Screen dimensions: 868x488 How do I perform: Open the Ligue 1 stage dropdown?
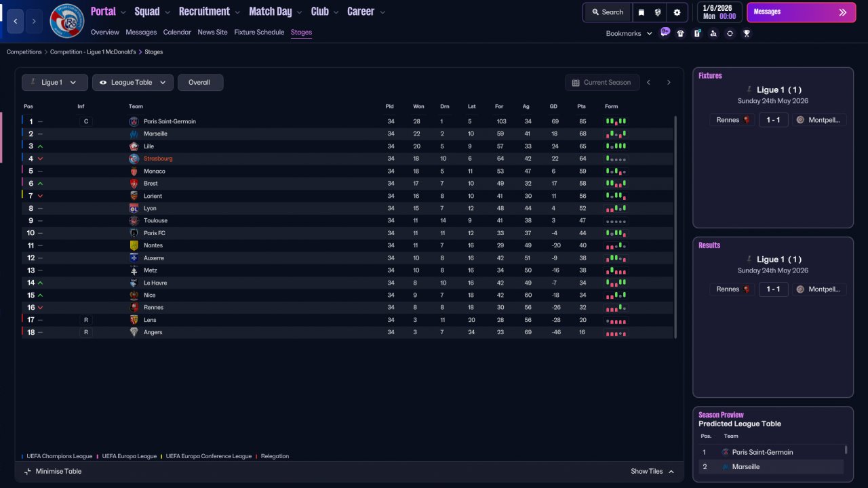[x=55, y=83]
